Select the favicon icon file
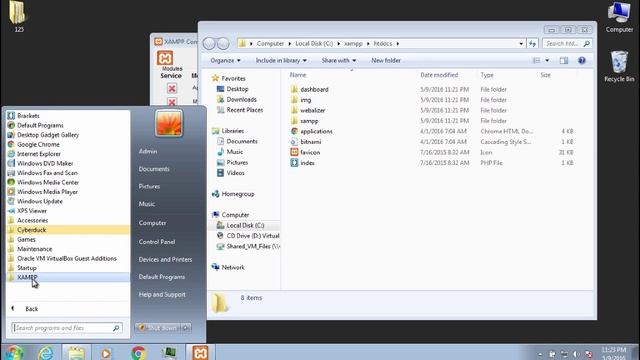The image size is (640, 360). pyautogui.click(x=310, y=152)
